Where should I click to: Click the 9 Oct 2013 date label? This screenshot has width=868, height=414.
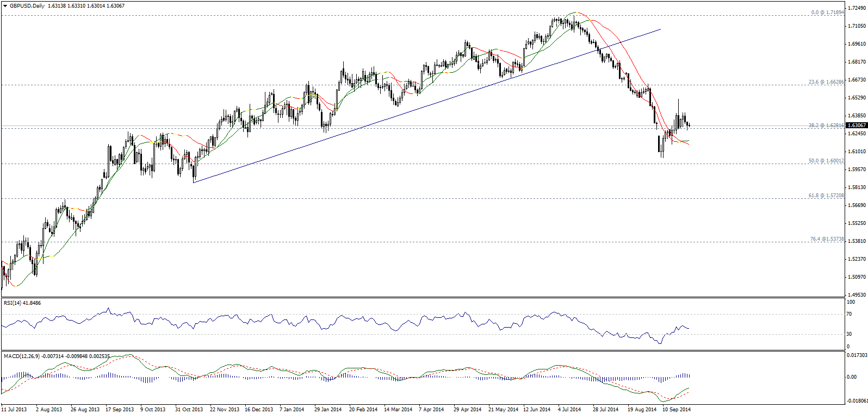153,410
